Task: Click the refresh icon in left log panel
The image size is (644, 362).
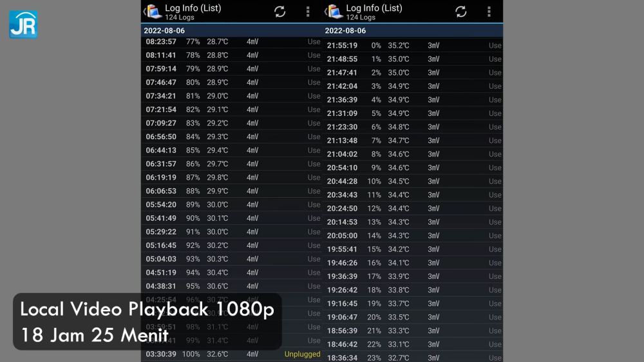Action: tap(279, 12)
